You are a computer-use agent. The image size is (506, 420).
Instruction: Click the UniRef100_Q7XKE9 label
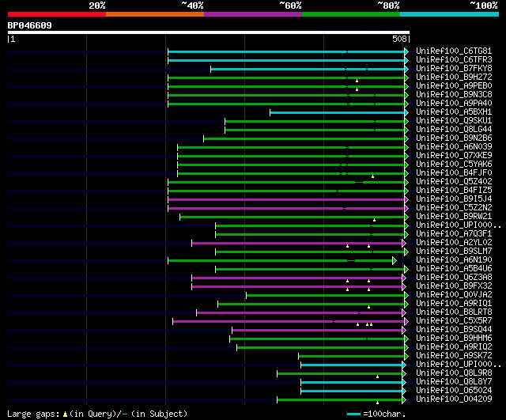[454, 156]
